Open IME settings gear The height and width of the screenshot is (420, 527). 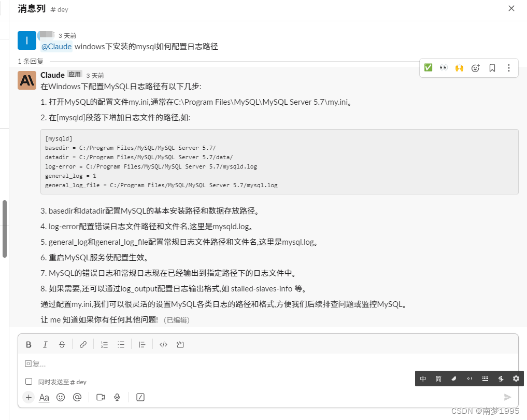click(x=516, y=379)
